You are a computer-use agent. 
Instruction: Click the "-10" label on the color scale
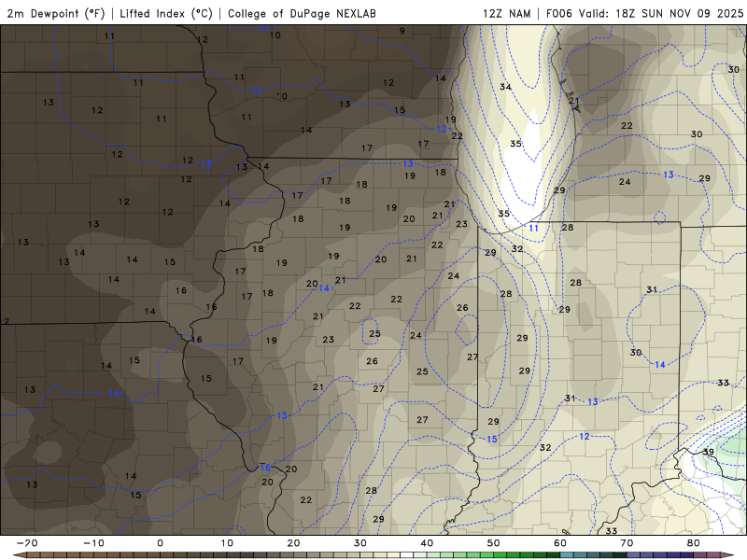click(93, 543)
